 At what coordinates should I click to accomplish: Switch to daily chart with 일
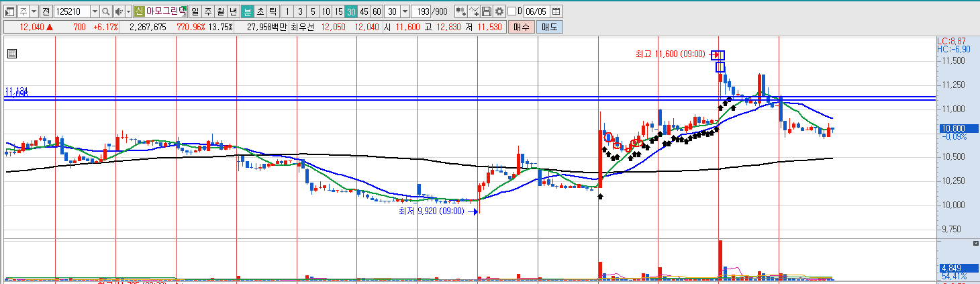(195, 11)
